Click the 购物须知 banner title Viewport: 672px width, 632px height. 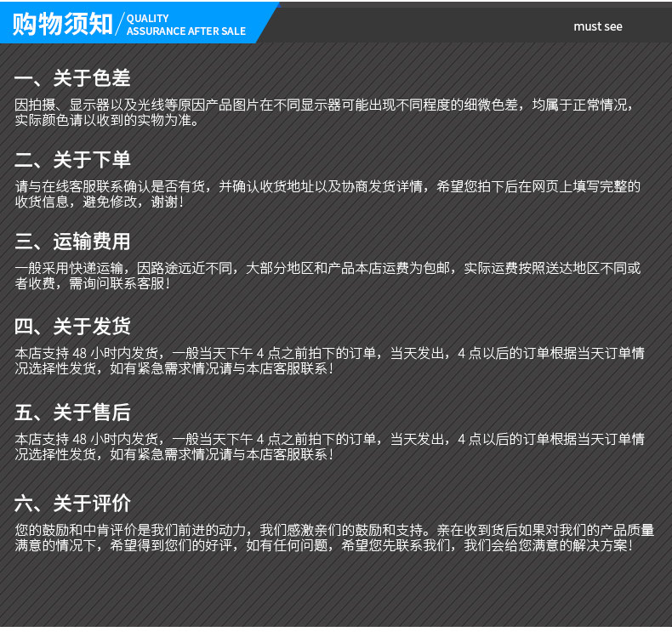(x=63, y=24)
